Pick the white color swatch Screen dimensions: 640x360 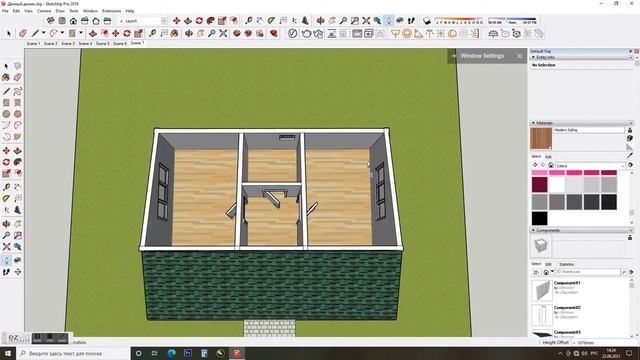[x=557, y=184]
